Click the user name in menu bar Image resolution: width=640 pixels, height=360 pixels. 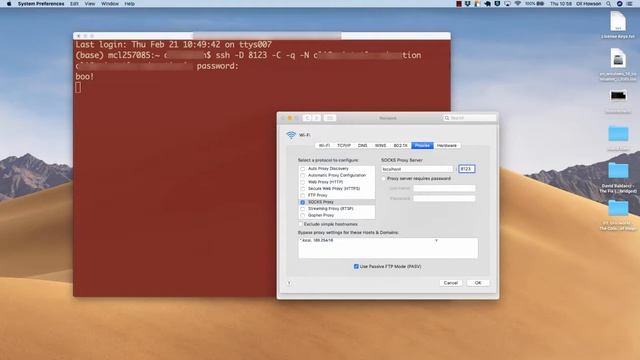click(589, 4)
